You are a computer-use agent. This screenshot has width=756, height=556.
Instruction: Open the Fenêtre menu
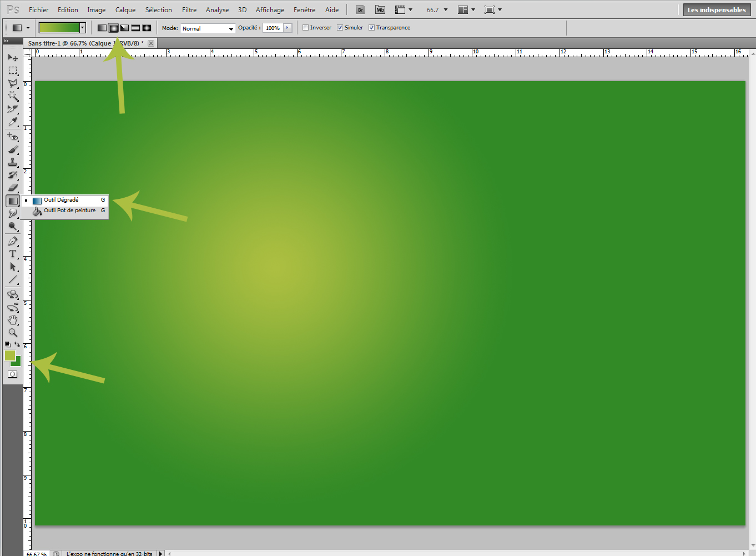304,10
